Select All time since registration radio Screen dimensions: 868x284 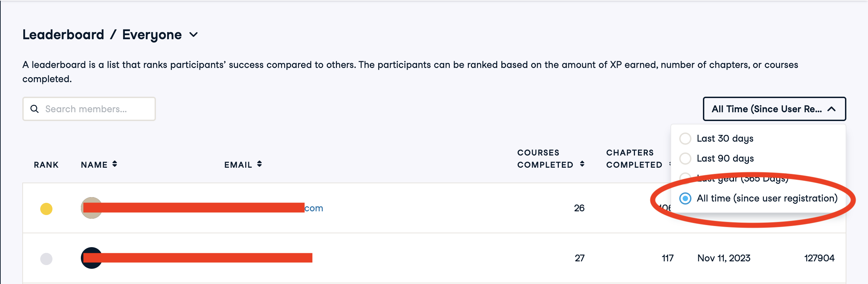tap(685, 198)
